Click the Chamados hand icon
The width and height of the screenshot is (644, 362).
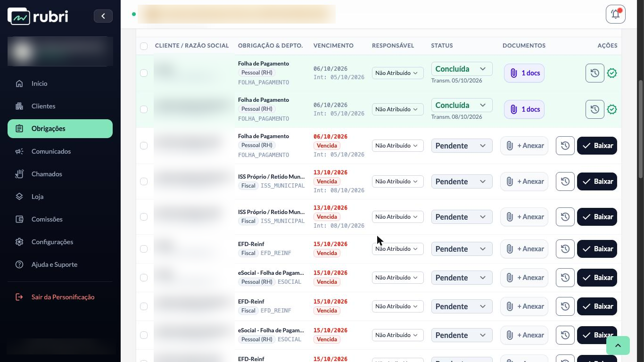click(x=19, y=174)
